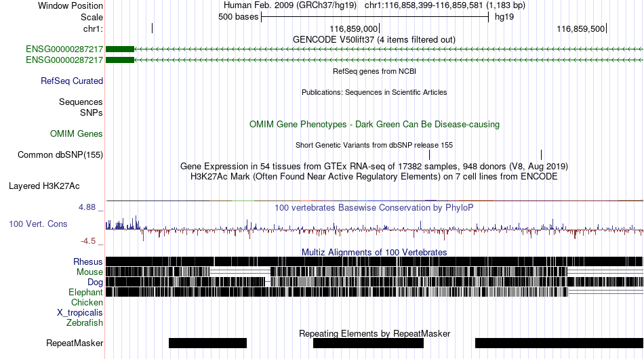This screenshot has width=644, height=359.
Task: Open Repeating Elements by RepeatMasker title
Action: point(374,333)
